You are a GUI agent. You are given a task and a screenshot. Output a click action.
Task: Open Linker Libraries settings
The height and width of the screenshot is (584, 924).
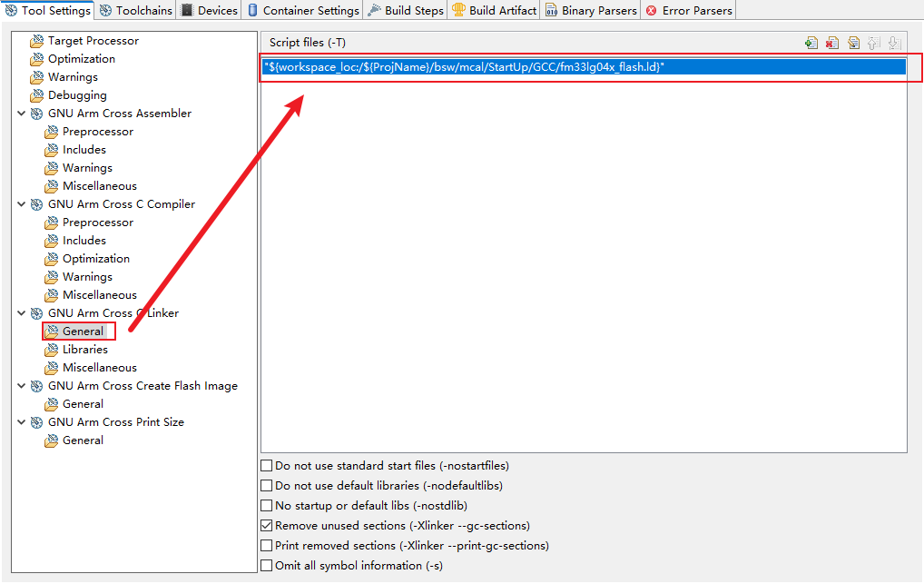point(84,350)
